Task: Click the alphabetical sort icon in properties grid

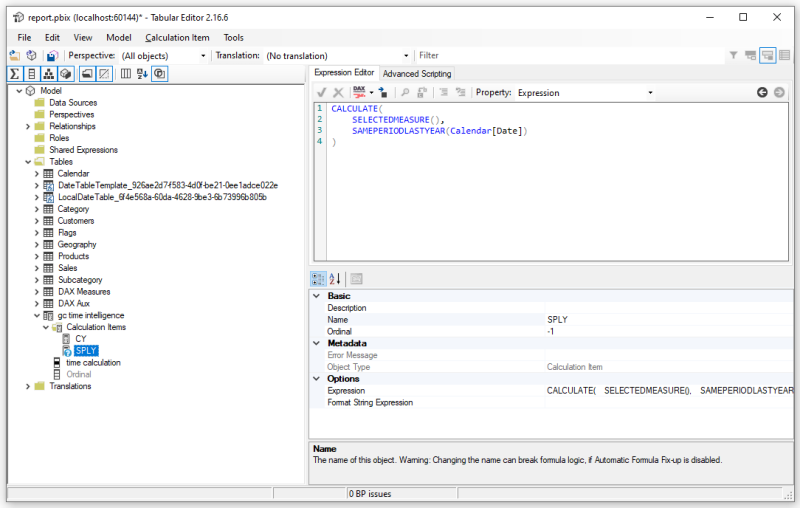Action: tap(335, 279)
